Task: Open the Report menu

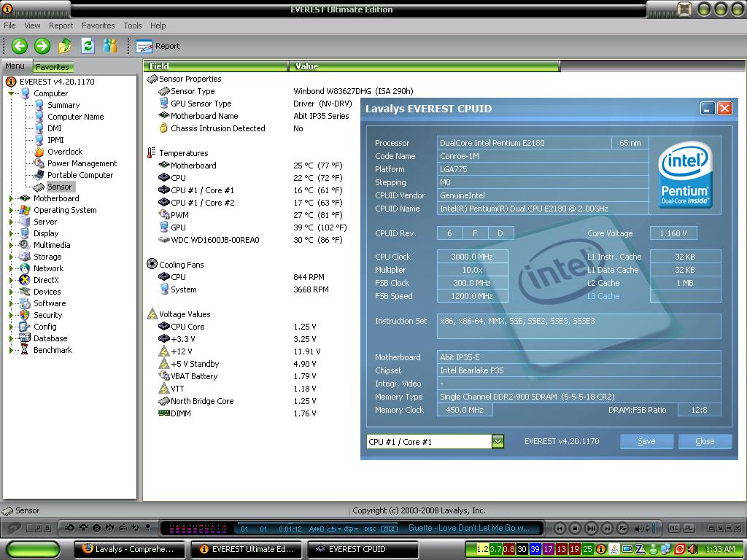Action: point(61,26)
